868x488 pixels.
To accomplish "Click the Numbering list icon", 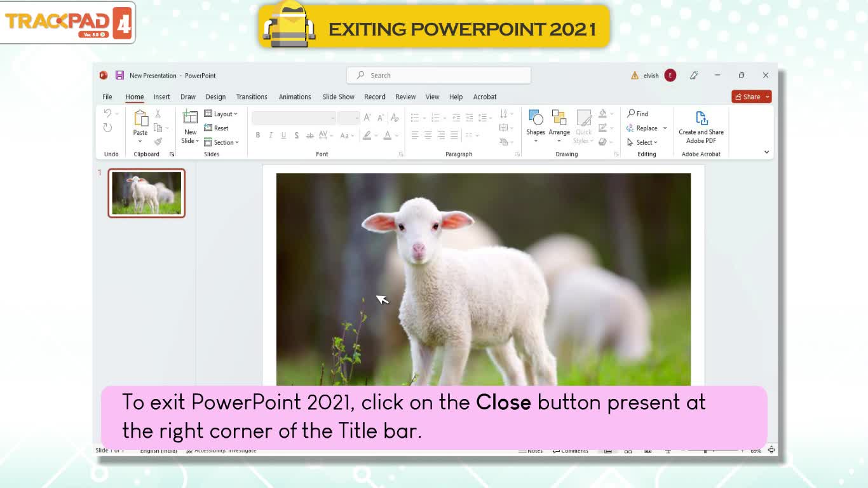I will (435, 118).
